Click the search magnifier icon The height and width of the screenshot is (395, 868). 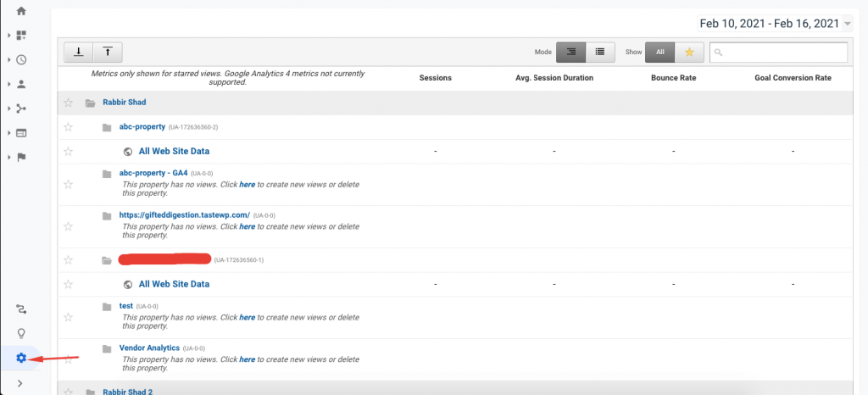point(719,52)
